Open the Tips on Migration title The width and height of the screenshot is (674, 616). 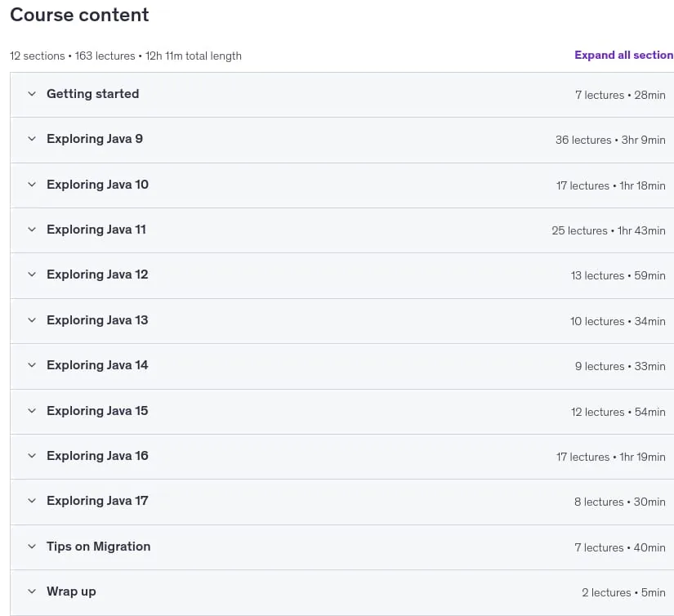point(98,547)
